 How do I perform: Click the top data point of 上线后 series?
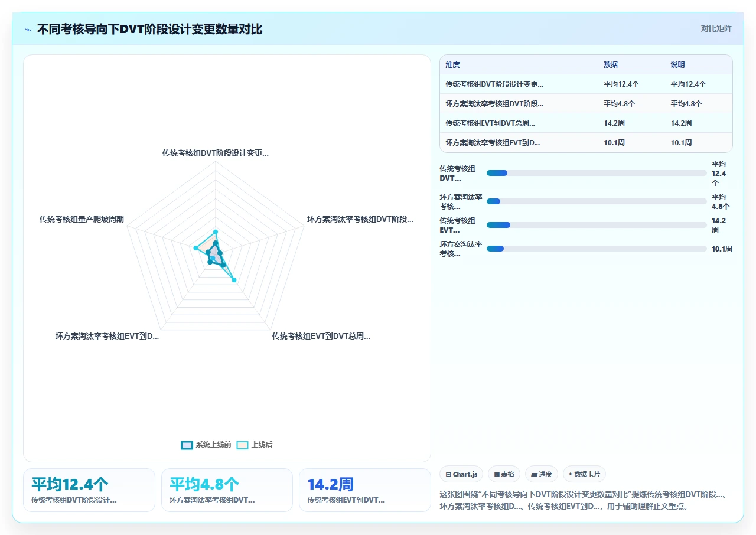[216, 231]
